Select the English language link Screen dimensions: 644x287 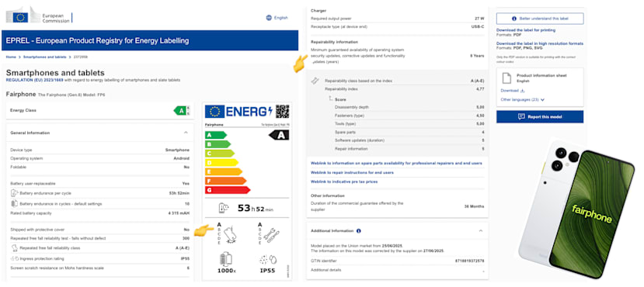[x=281, y=18]
